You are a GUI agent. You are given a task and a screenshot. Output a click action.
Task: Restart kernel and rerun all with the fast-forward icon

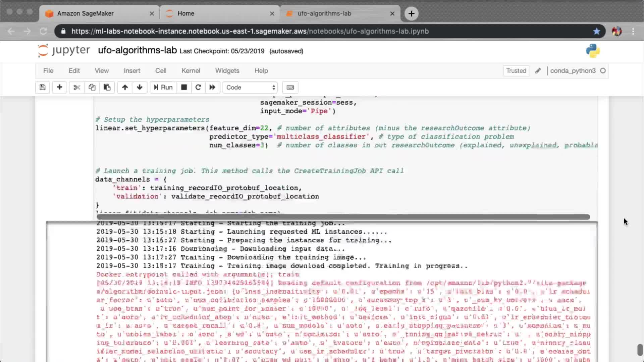click(212, 87)
